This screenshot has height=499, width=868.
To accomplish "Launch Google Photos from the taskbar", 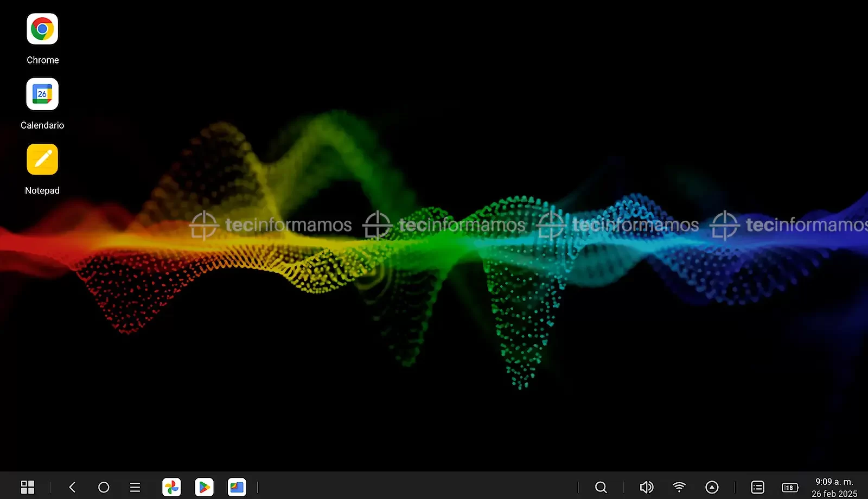I will click(171, 487).
